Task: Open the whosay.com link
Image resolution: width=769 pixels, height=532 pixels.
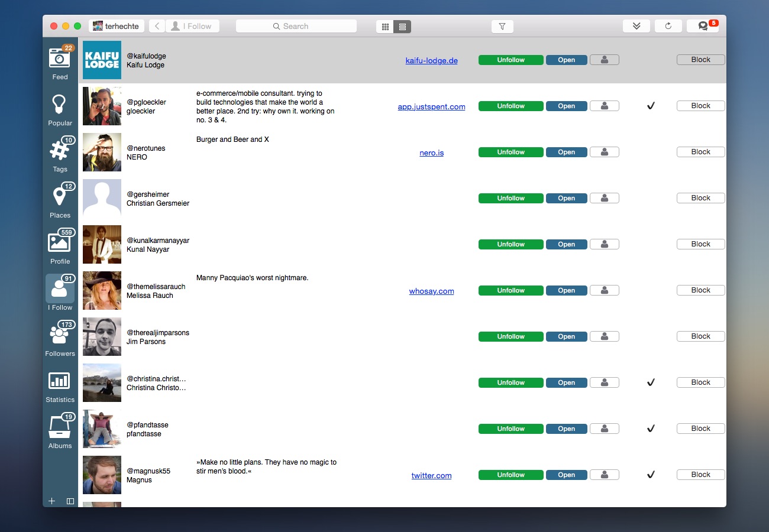Action: 431,291
